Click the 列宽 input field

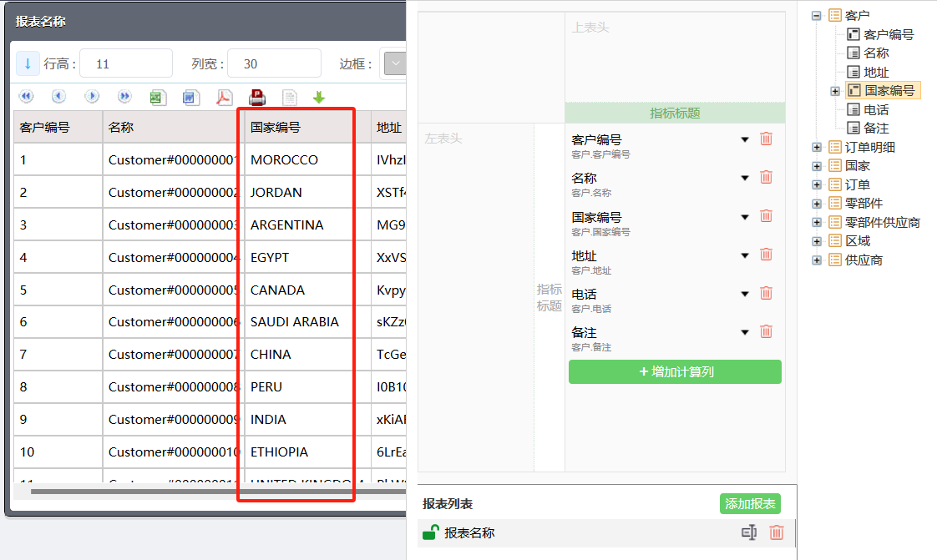[274, 64]
